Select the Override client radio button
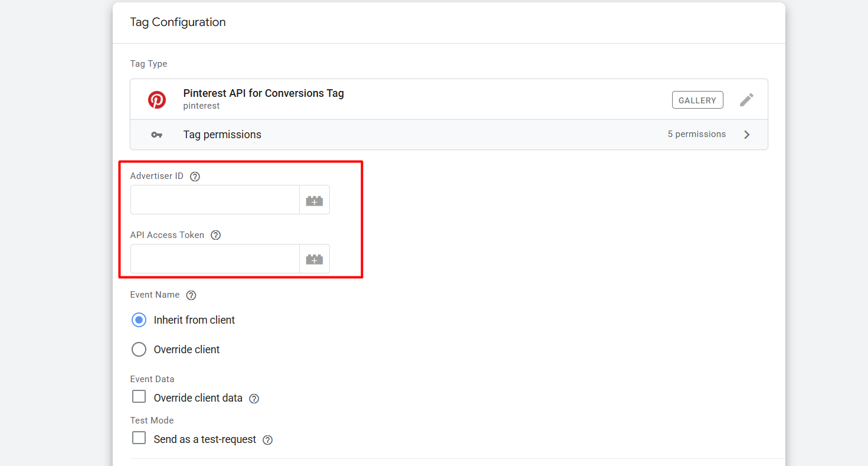This screenshot has height=466, width=868. coord(139,350)
